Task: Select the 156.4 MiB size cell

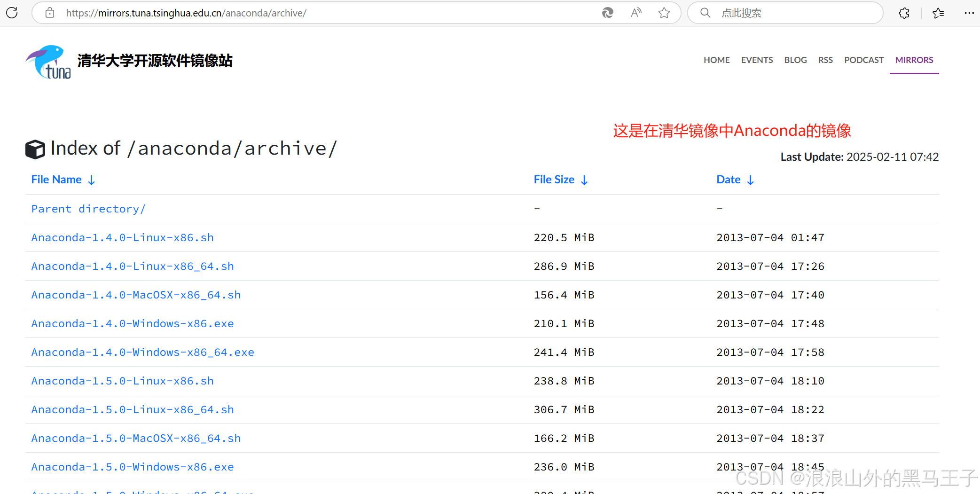Action: click(564, 295)
